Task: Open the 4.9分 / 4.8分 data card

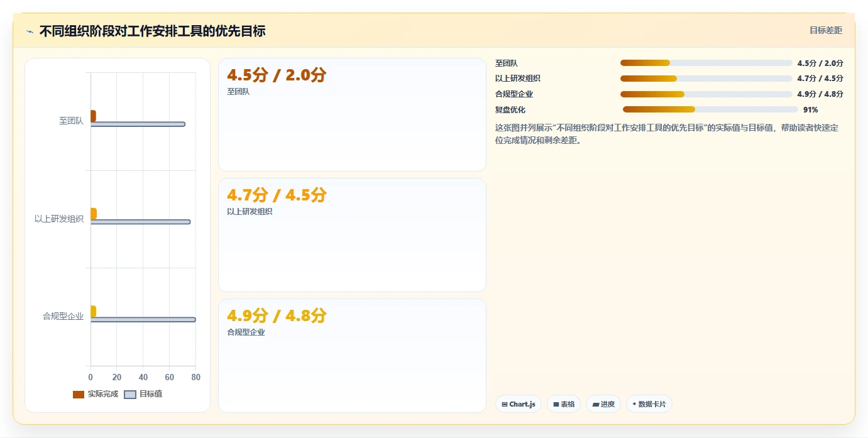Action: [352, 356]
